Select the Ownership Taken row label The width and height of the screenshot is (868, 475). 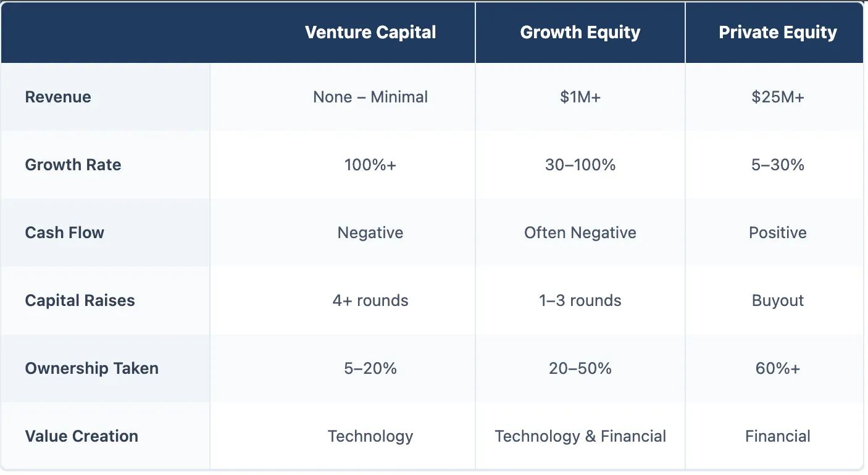(92, 368)
